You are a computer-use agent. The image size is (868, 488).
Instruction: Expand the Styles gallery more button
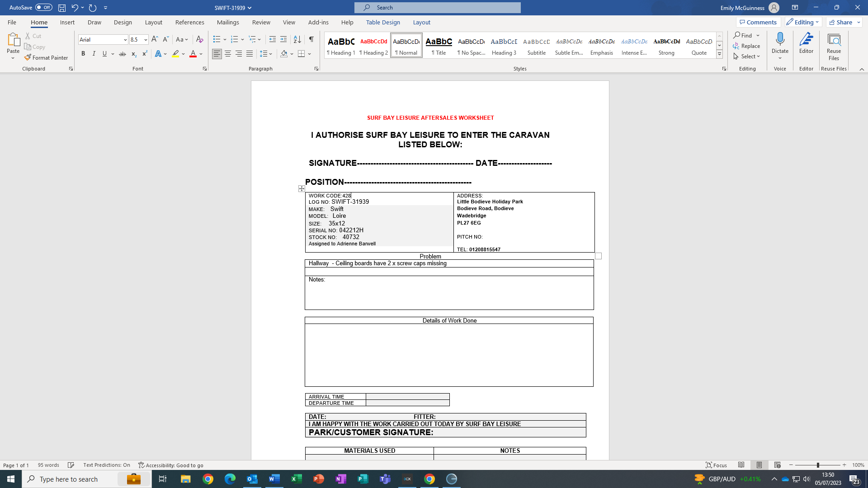(719, 54)
